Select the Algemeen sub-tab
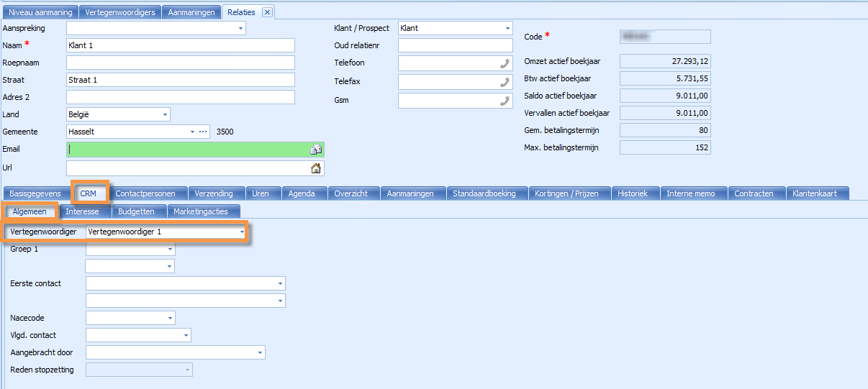 pos(30,211)
